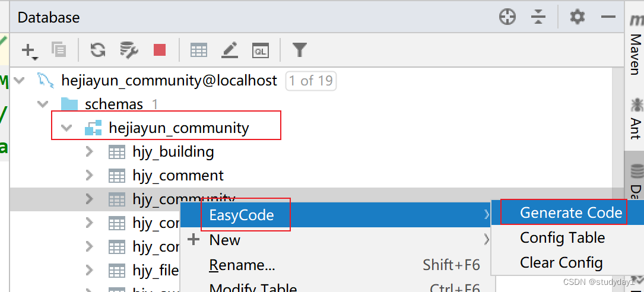Screen dimensions: 644x292
Task: Choose Rename... from context menu
Action: click(336, 265)
